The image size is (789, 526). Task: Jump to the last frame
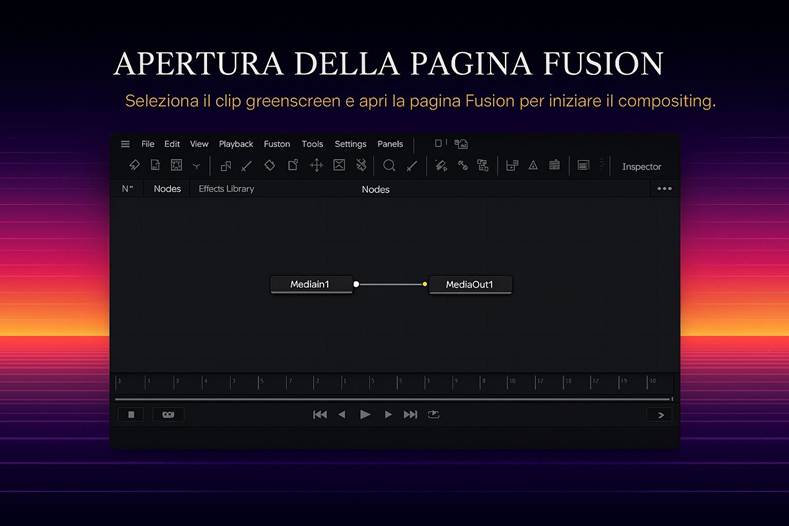pos(410,415)
